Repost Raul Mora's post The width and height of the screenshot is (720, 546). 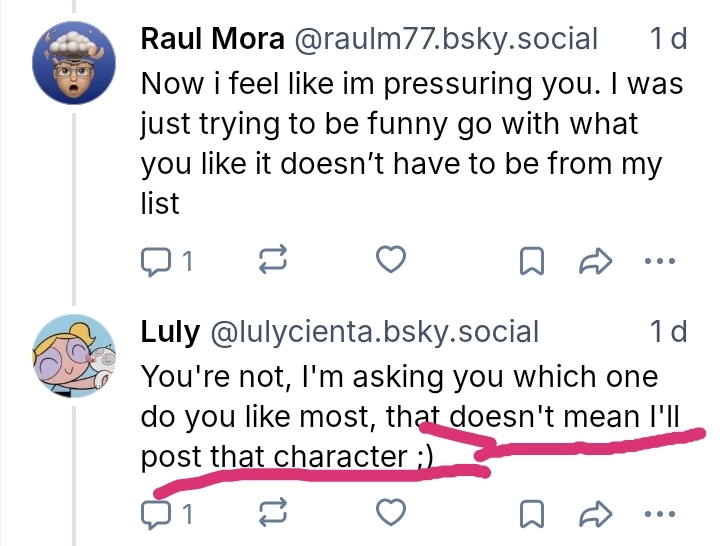pyautogui.click(x=272, y=262)
